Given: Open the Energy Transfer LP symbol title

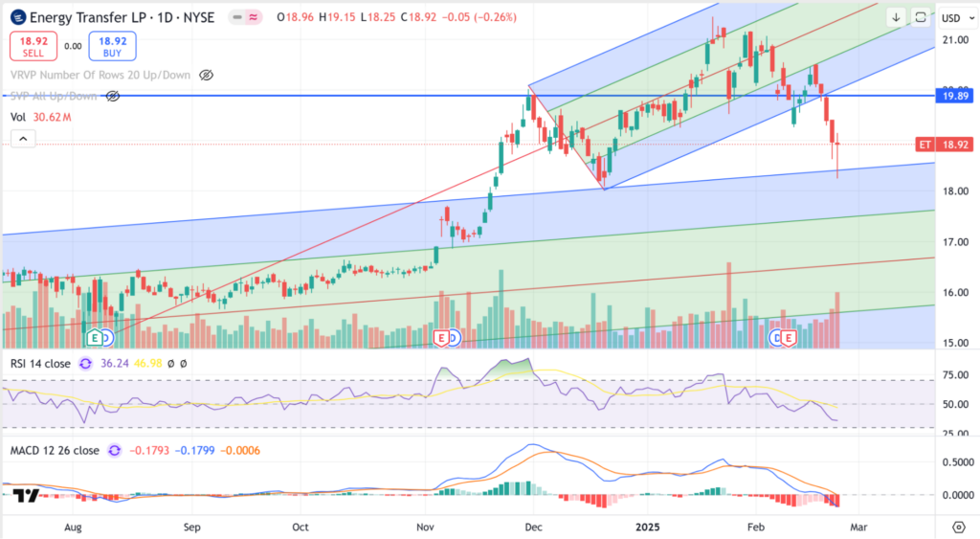Looking at the screenshot, I should 122,17.
